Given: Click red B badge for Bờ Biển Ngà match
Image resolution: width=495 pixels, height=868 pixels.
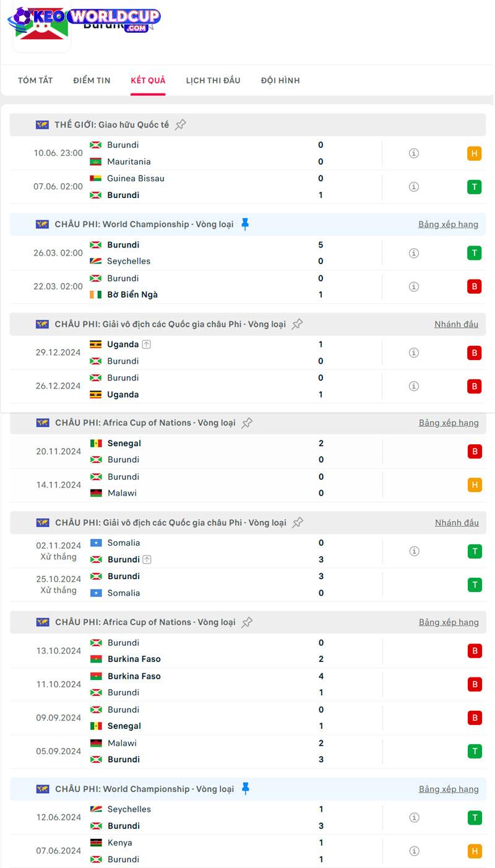Looking at the screenshot, I should click(475, 286).
